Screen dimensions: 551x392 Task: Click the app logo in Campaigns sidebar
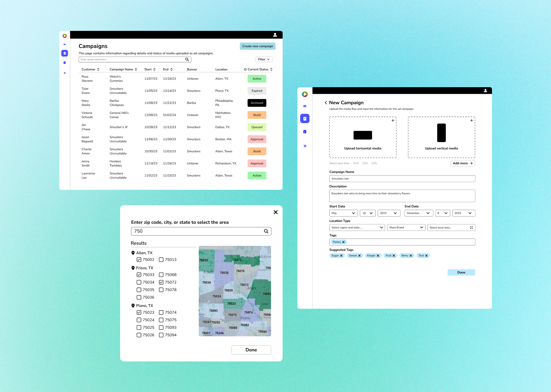tap(64, 36)
